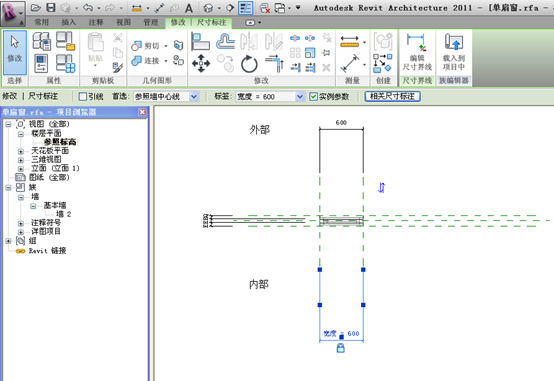Expand the 组 tree node
The width and height of the screenshot is (554, 381).
8,241
